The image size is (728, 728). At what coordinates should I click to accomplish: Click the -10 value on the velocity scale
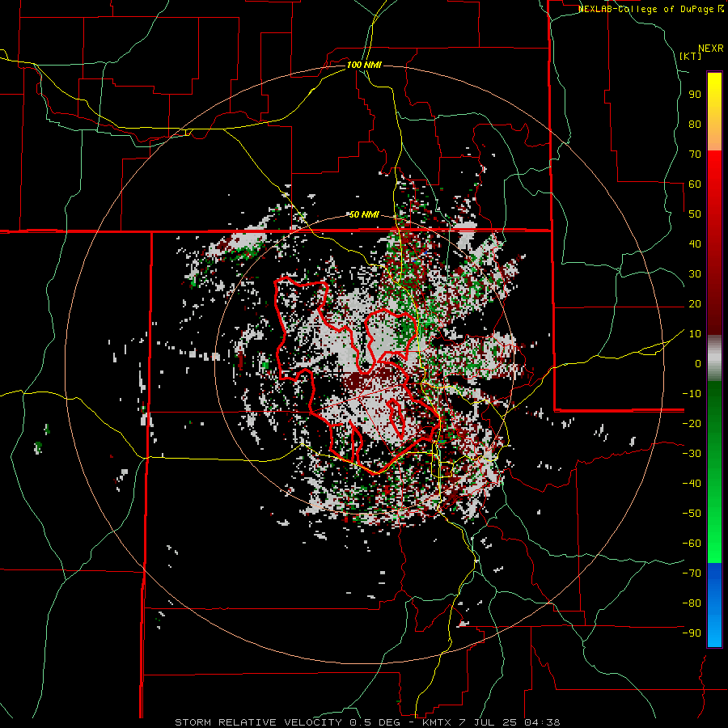point(692,394)
